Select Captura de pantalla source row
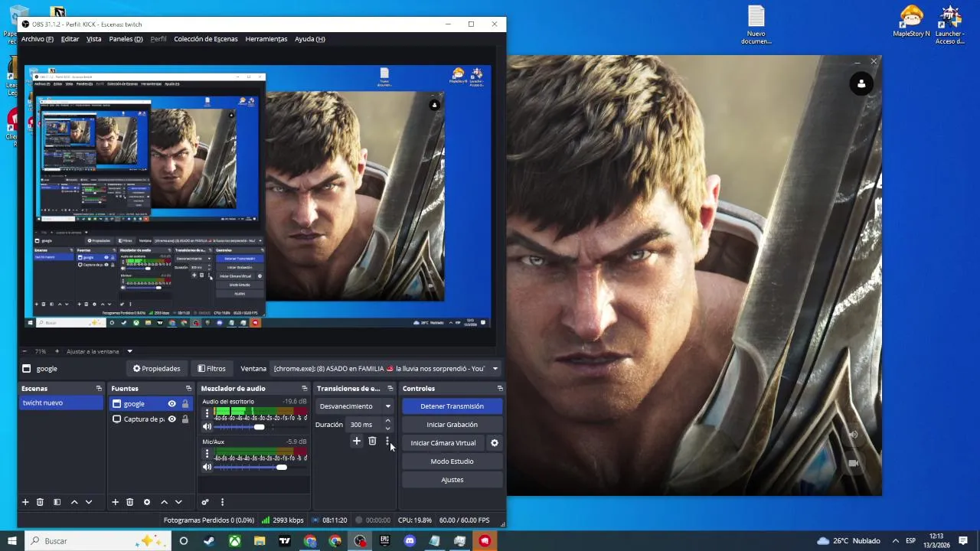Image resolution: width=980 pixels, height=551 pixels. click(x=150, y=419)
